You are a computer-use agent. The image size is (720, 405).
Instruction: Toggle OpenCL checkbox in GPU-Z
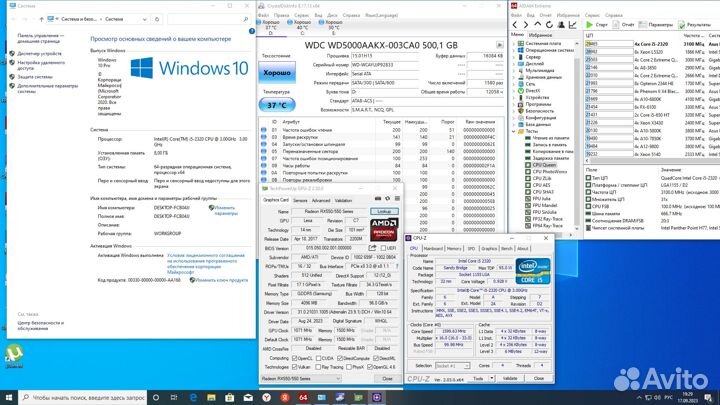pyautogui.click(x=295, y=358)
